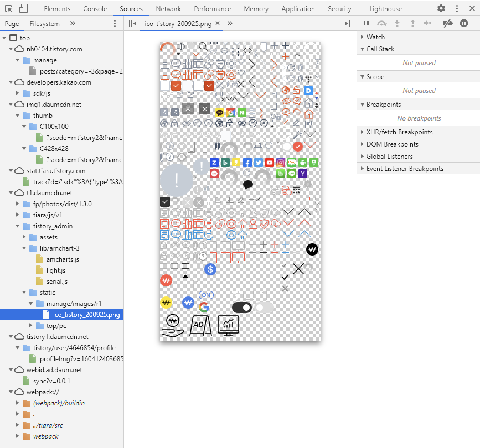Expand the (webpack)/buildin folder
Image resolution: width=480 pixels, height=448 pixels.
(x=18, y=403)
